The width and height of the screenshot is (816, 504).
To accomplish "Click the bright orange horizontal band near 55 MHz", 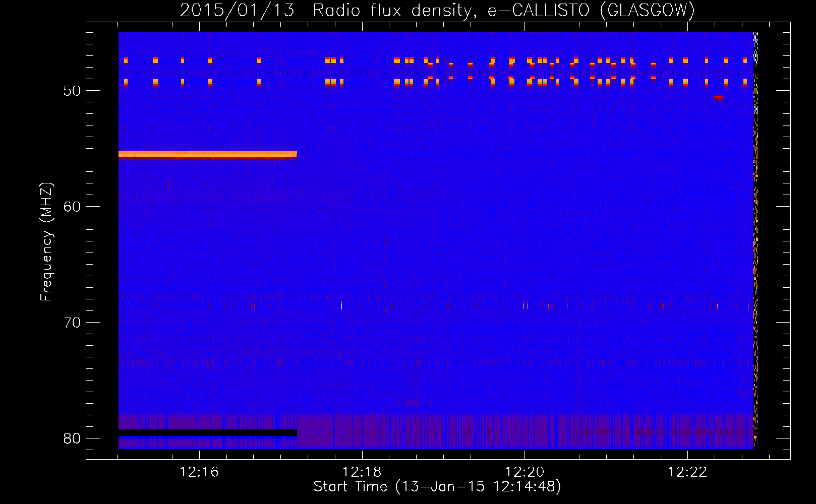I will [208, 155].
